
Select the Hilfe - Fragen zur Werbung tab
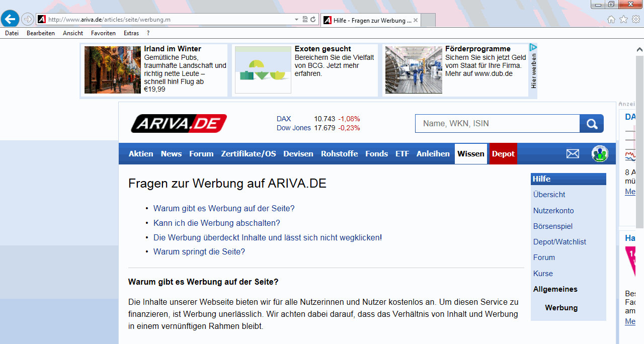[x=370, y=20]
